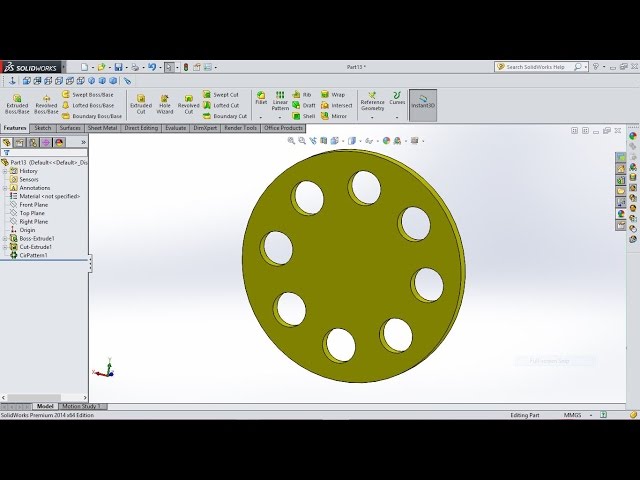Image resolution: width=640 pixels, height=480 pixels.
Task: Switch to the Office Products tab
Action: point(283,128)
